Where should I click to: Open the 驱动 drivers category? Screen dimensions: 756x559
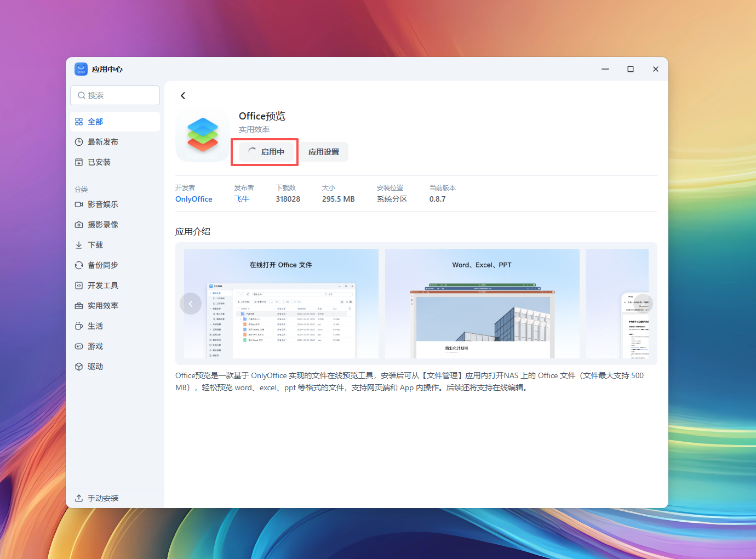click(x=95, y=367)
